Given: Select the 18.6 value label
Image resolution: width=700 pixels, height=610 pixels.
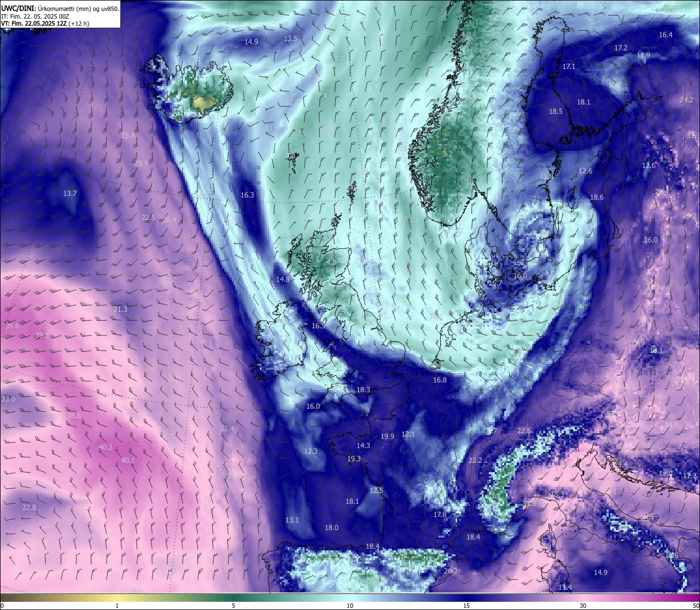Looking at the screenshot, I should click(x=597, y=197).
